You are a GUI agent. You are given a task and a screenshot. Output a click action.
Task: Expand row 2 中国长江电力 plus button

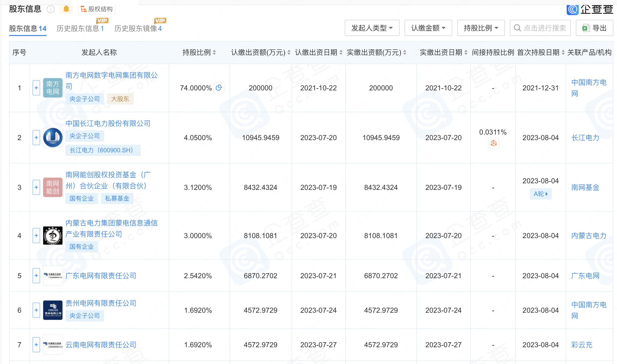(36, 138)
